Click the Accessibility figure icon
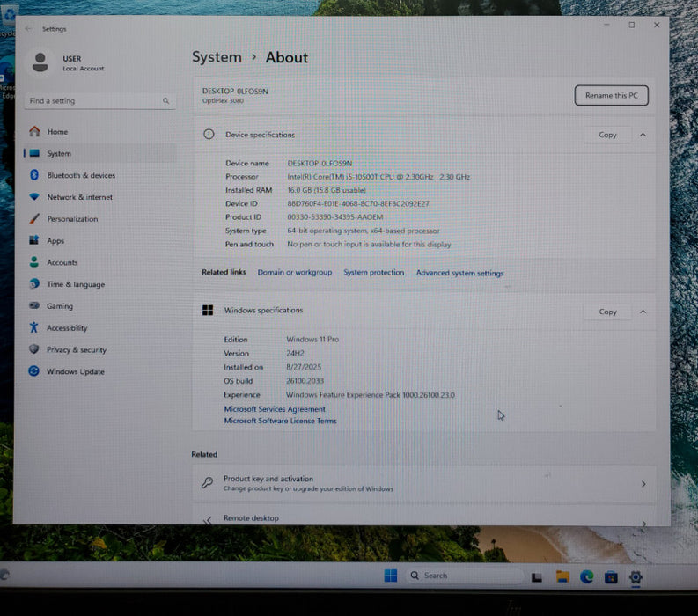Image resolution: width=698 pixels, height=616 pixels. pyautogui.click(x=33, y=327)
